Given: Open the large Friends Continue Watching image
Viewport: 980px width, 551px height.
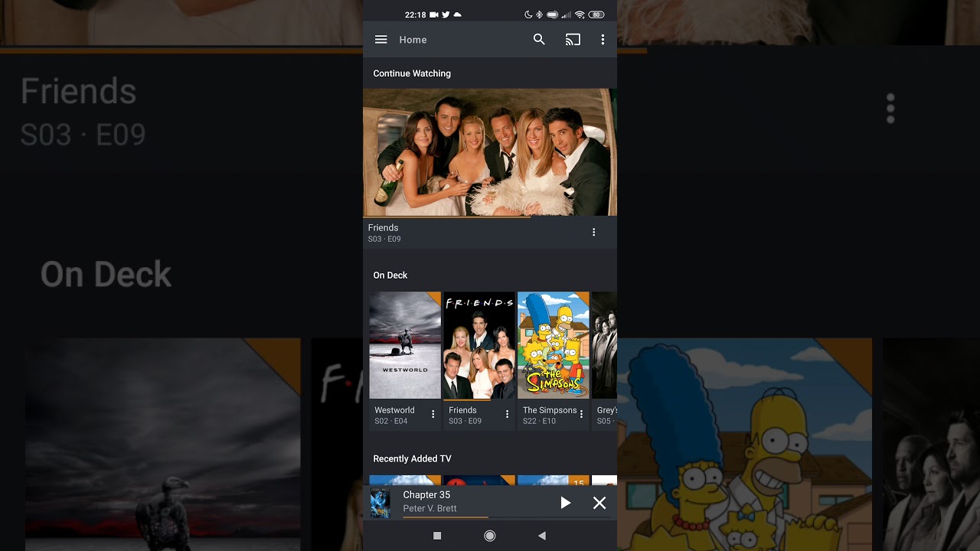Looking at the screenshot, I should 490,152.
